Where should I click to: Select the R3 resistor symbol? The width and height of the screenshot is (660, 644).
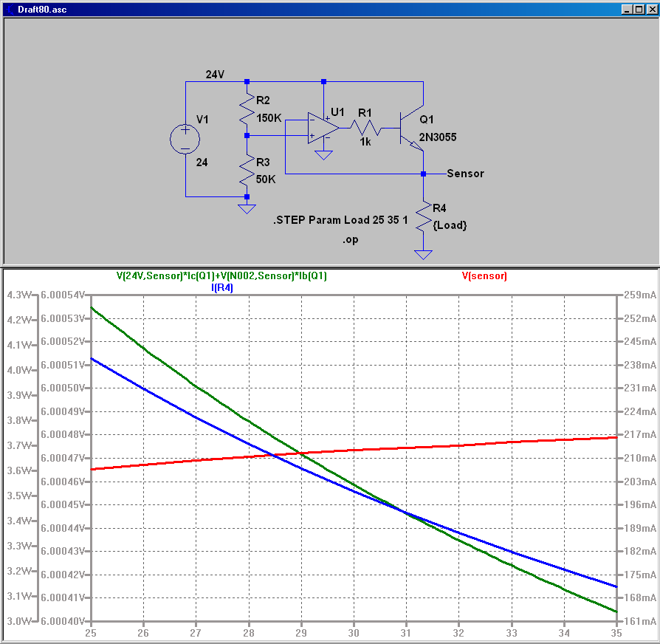point(247,170)
